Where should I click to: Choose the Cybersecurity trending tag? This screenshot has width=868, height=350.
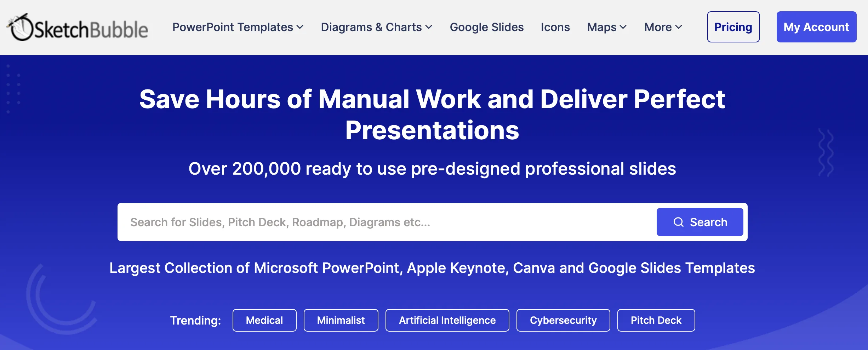coord(563,320)
